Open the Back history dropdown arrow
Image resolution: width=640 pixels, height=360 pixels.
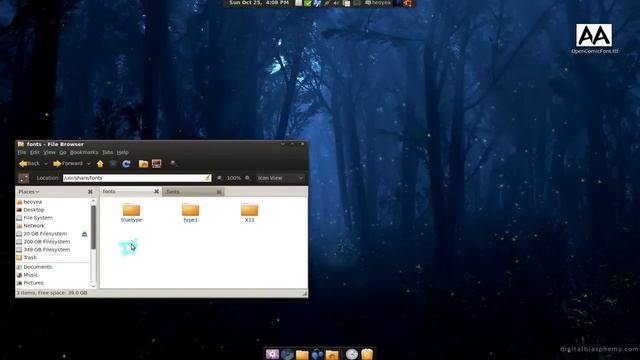coord(46,164)
